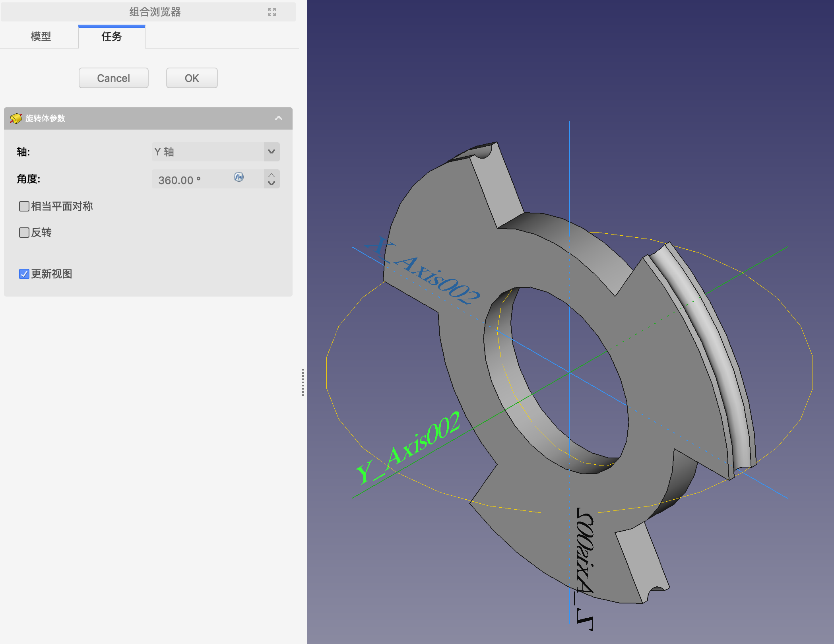
Task: Open the 轴 dropdown arrow
Action: [x=272, y=151]
